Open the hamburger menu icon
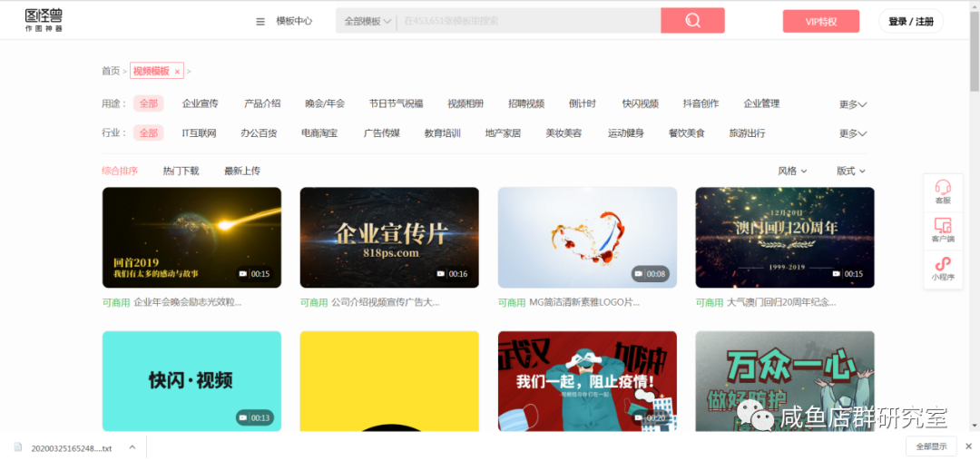This screenshot has height=461, width=980. [260, 21]
